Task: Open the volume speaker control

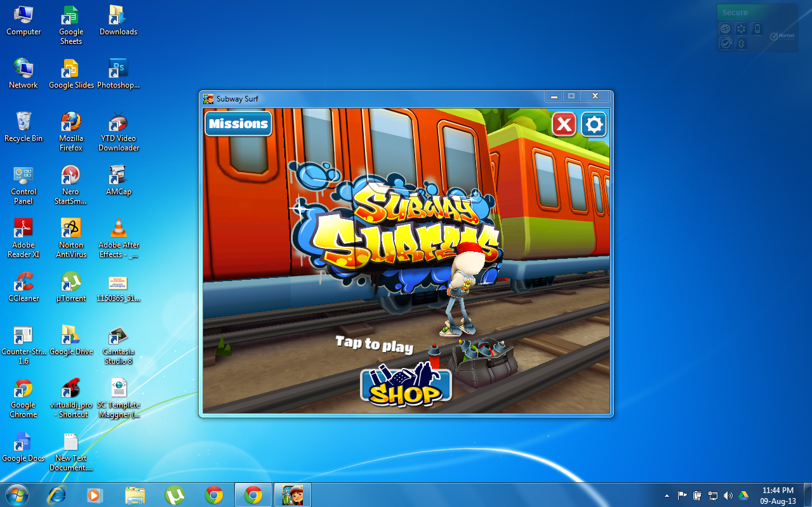Action: 728,496
